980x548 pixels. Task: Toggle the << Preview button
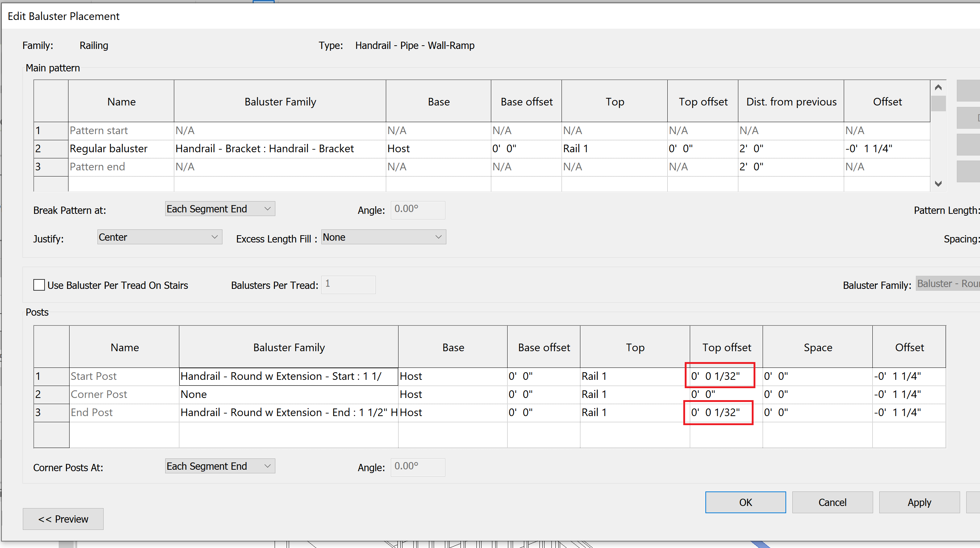click(x=63, y=519)
